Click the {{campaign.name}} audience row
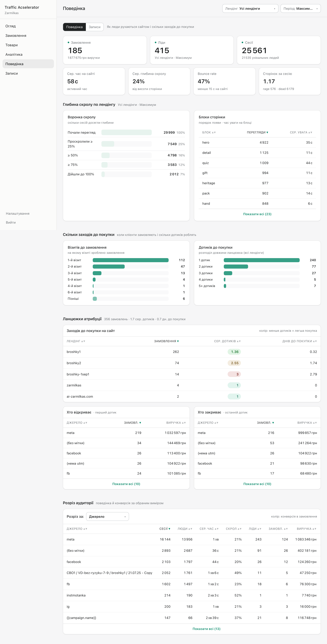Screen dimensions: 327x644 click(192, 618)
